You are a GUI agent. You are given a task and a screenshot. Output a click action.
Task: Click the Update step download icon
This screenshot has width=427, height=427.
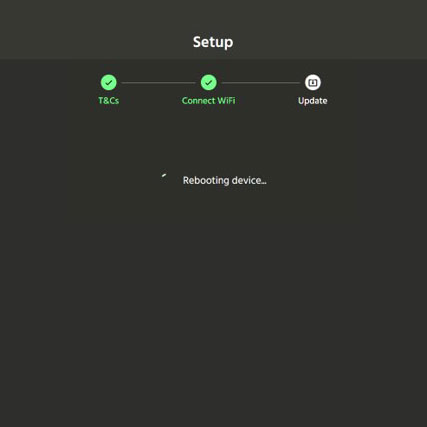[313, 82]
